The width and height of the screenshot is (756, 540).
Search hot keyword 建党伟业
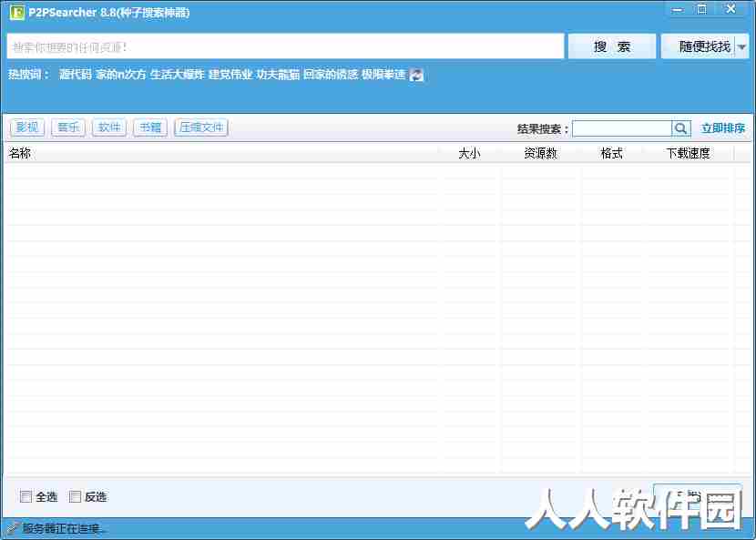(x=230, y=75)
